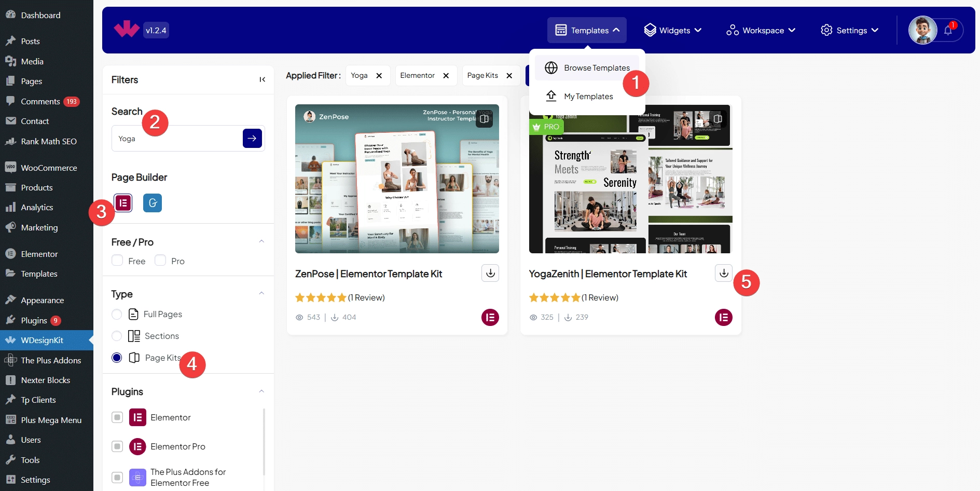This screenshot has width=980, height=491.
Task: Select the Full Pages type radio
Action: [x=117, y=315]
